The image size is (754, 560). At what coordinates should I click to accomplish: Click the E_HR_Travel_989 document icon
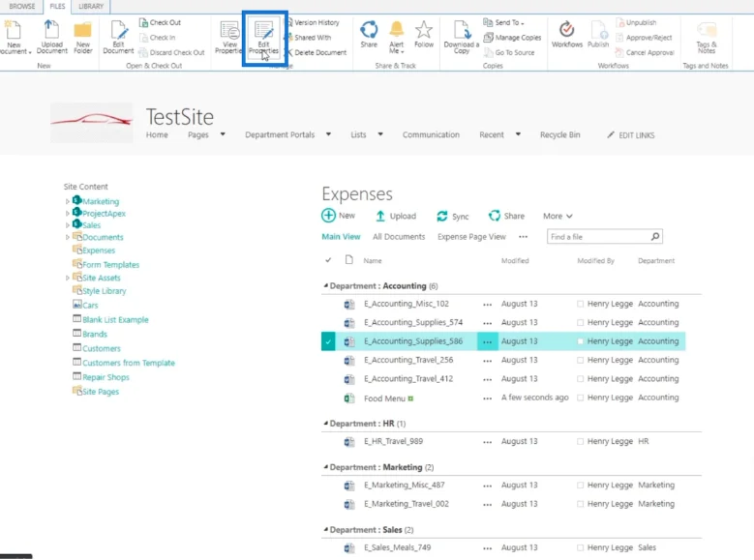(349, 441)
